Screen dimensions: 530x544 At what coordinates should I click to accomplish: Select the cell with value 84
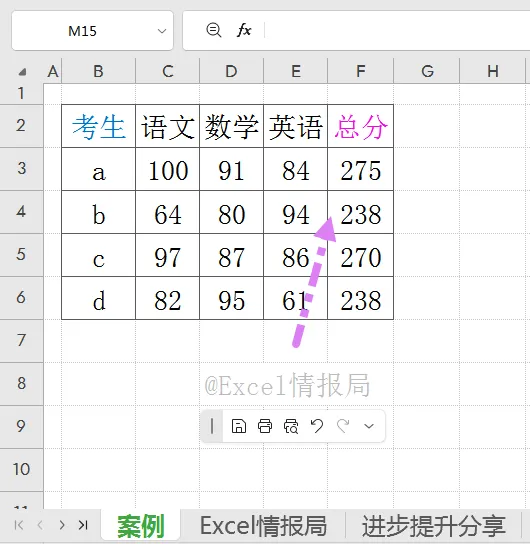296,169
